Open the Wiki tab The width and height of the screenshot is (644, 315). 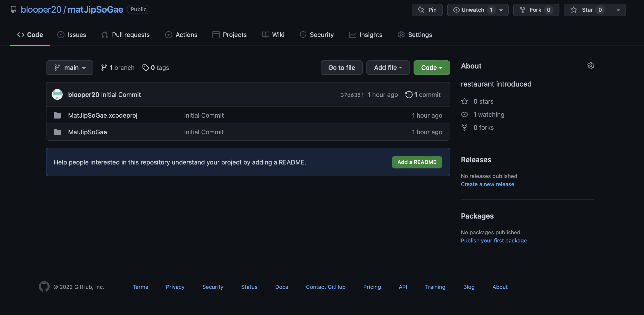pyautogui.click(x=273, y=35)
